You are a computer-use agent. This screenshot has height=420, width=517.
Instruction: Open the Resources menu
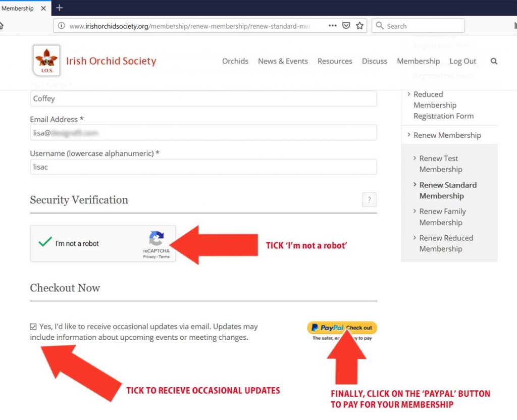pos(335,61)
